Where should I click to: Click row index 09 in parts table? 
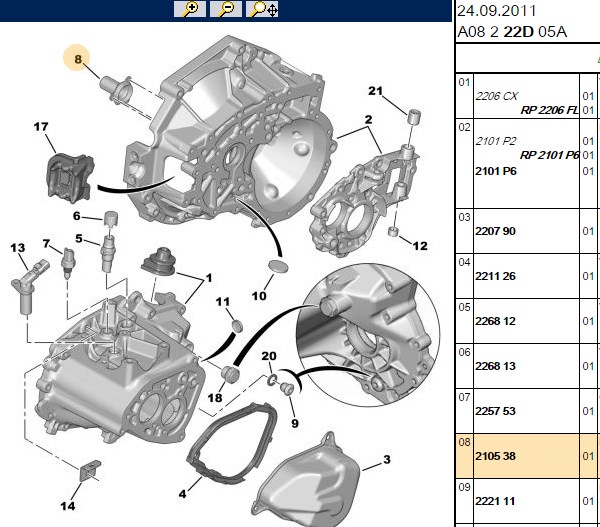(464, 487)
